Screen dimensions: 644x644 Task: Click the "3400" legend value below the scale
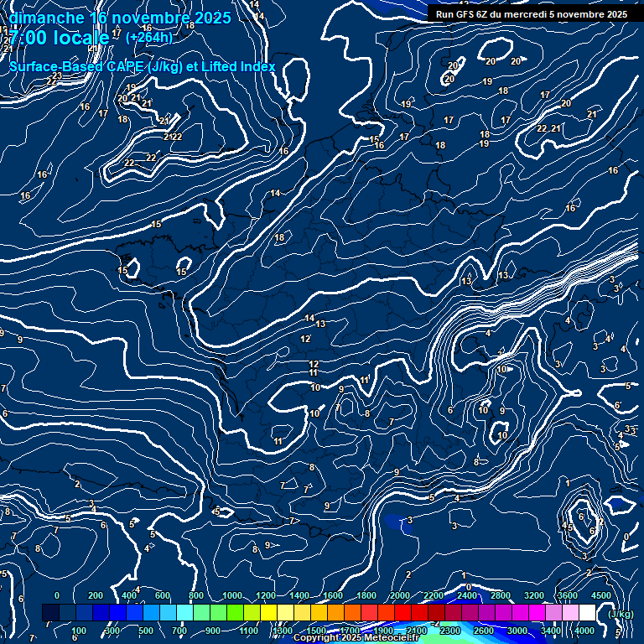(551, 631)
